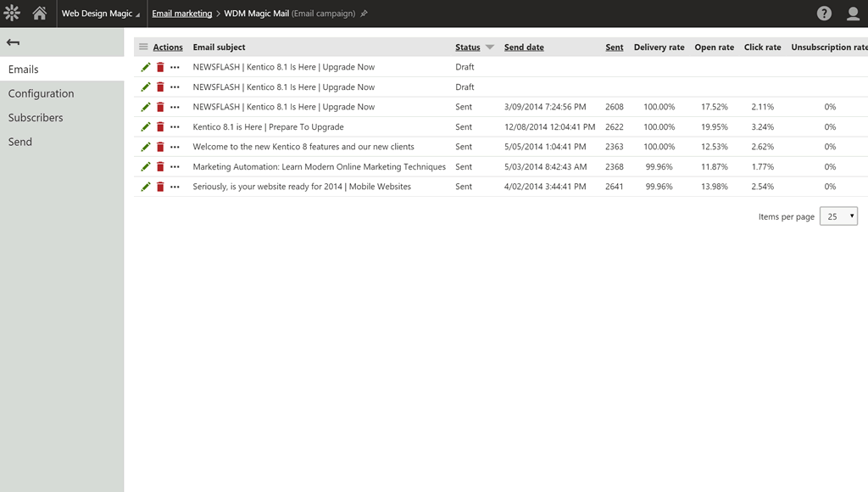
Task: Sort the table by Send date
Action: (x=524, y=48)
